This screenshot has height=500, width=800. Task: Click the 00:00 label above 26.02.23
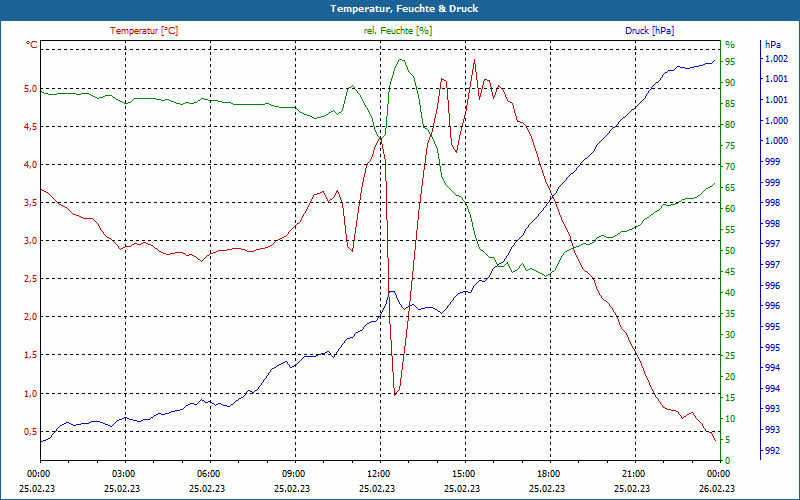click(x=718, y=473)
